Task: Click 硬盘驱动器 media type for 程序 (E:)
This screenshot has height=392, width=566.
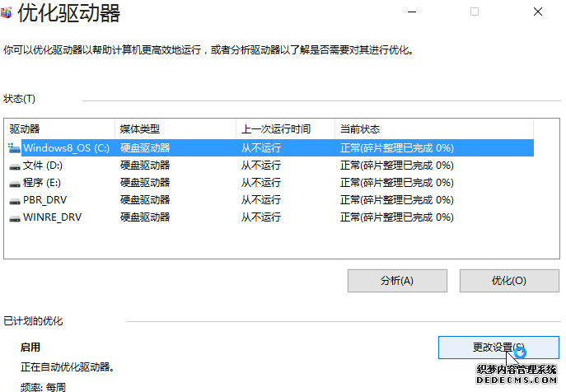Action: coord(145,183)
